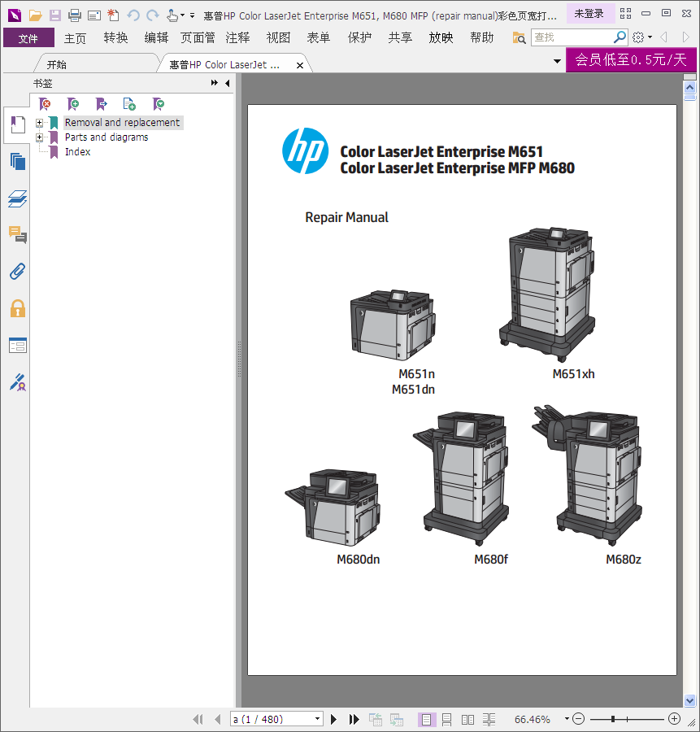Open the 视图 view tab

[x=278, y=37]
